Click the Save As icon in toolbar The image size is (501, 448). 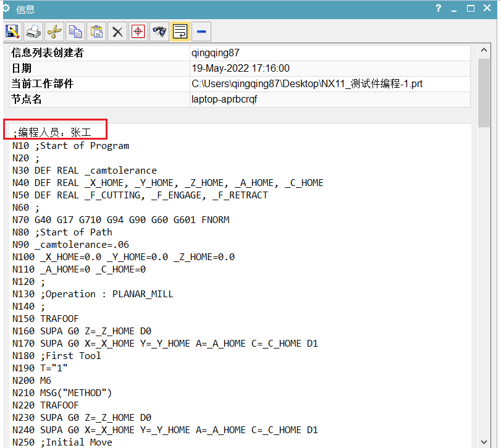12,32
